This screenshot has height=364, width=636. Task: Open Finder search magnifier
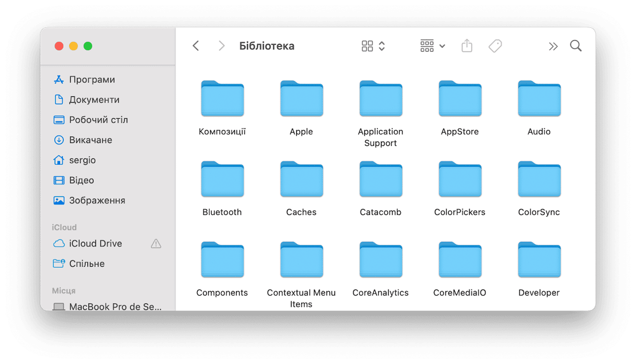tap(576, 46)
